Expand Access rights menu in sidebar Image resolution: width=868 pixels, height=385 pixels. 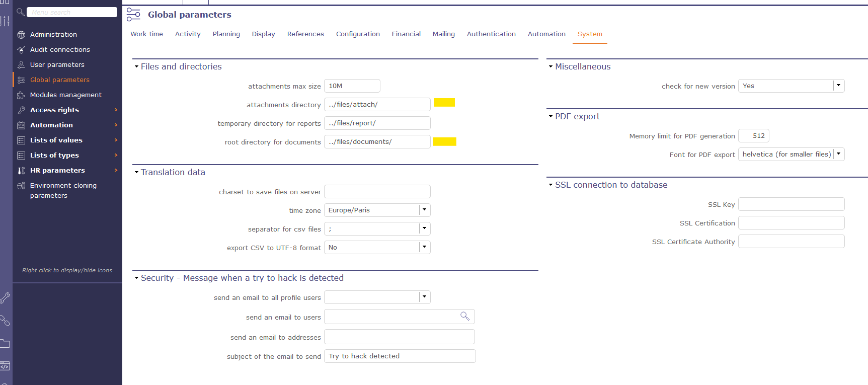(x=116, y=110)
